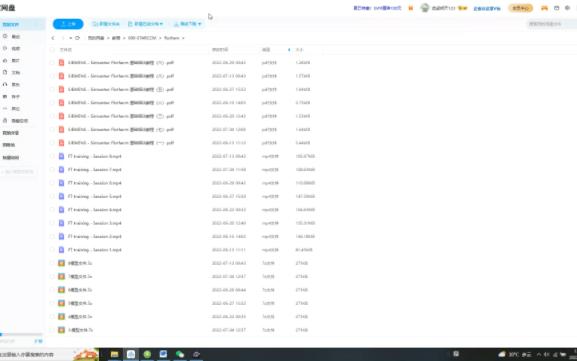Expand the offline download dropdown

coord(188,24)
